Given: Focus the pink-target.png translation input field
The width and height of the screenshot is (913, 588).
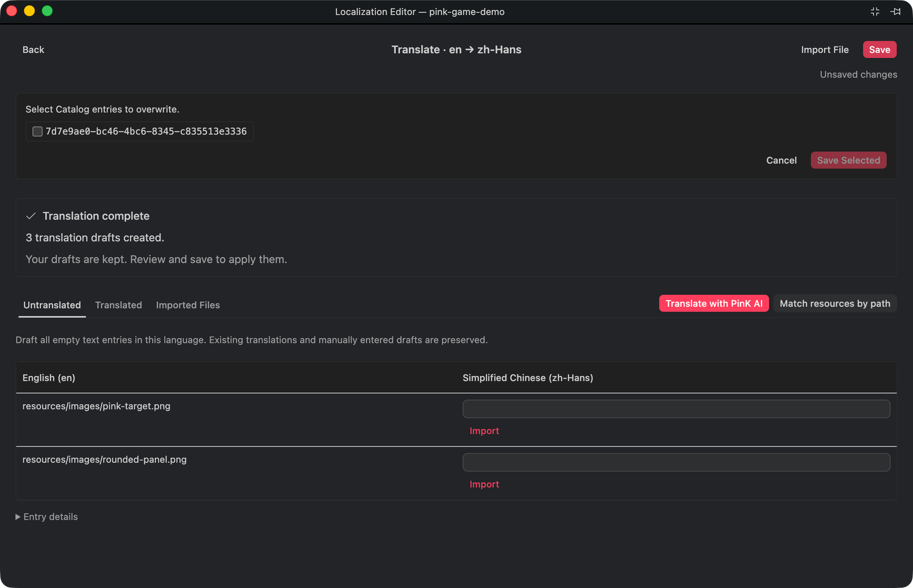Looking at the screenshot, I should [676, 409].
